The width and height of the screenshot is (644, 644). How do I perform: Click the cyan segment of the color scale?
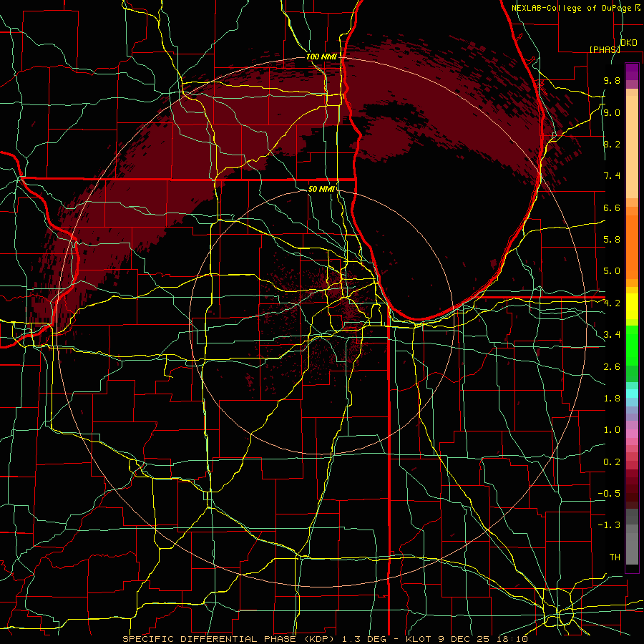[x=632, y=394]
